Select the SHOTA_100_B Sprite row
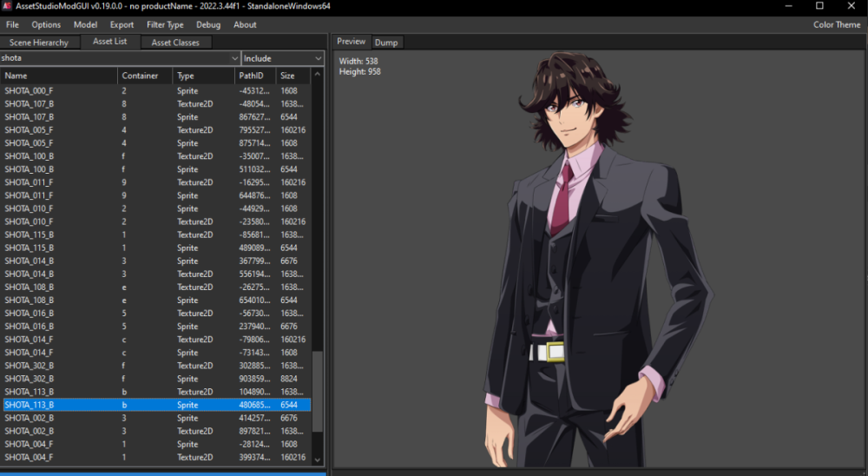Image resolution: width=868 pixels, height=476 pixels. point(156,169)
